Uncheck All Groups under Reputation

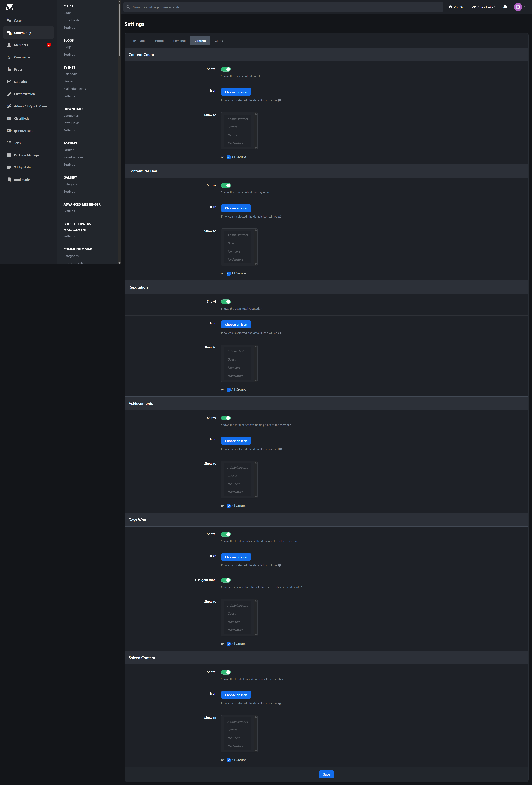(229, 390)
